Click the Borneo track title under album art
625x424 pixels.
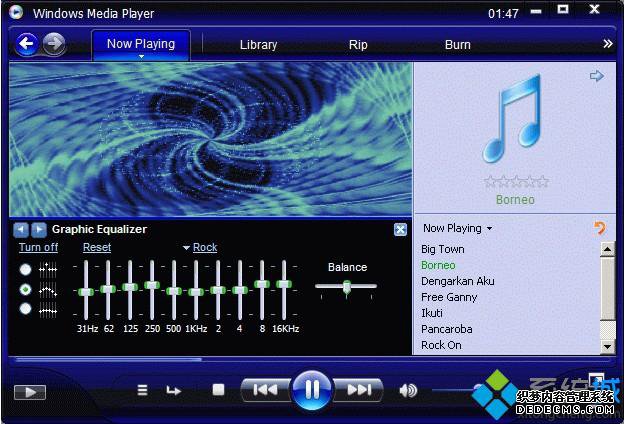(x=515, y=199)
